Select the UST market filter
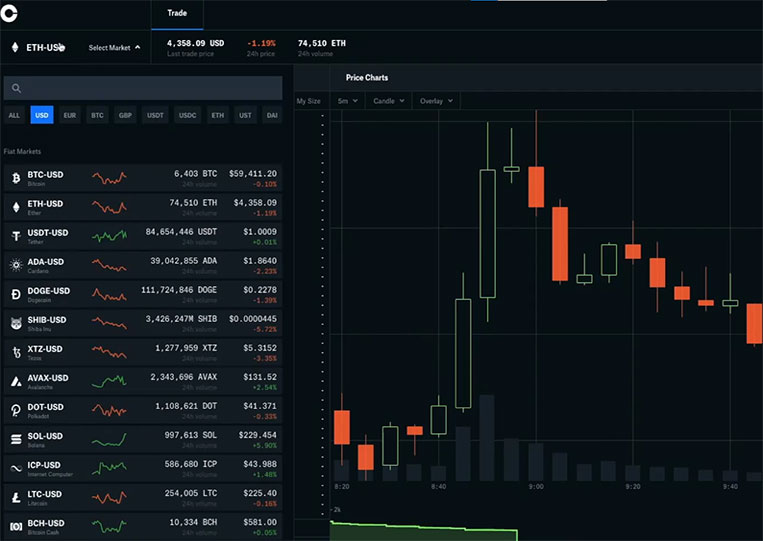763x541 pixels. [245, 115]
